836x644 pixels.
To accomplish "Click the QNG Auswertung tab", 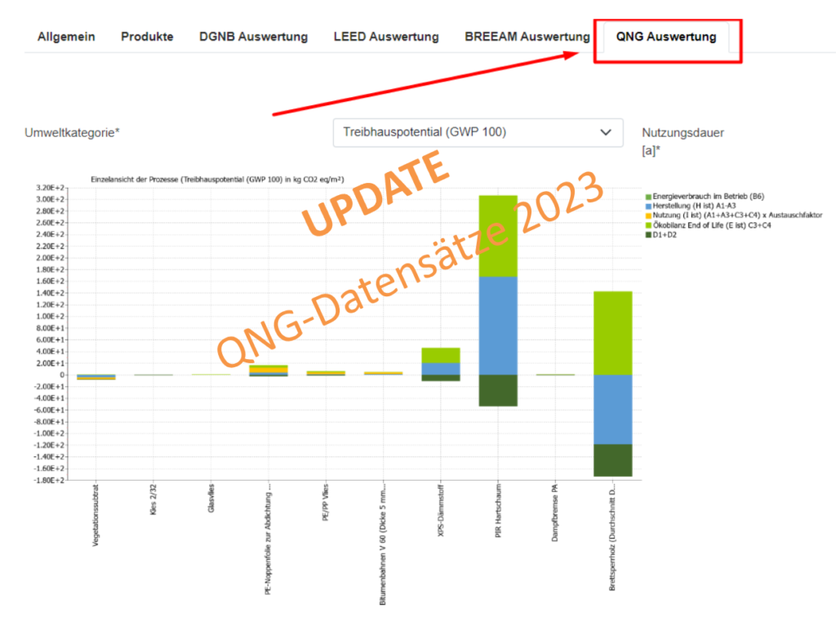I will pos(666,37).
